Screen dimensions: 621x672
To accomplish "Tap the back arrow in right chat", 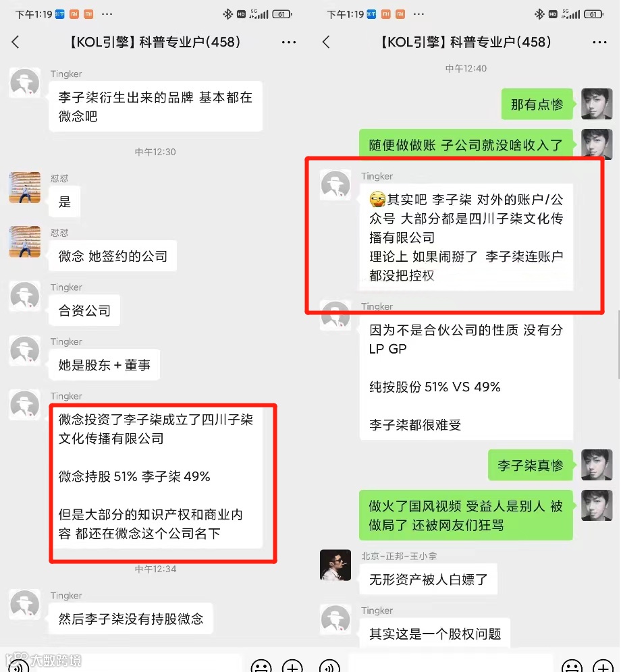I will pos(326,42).
